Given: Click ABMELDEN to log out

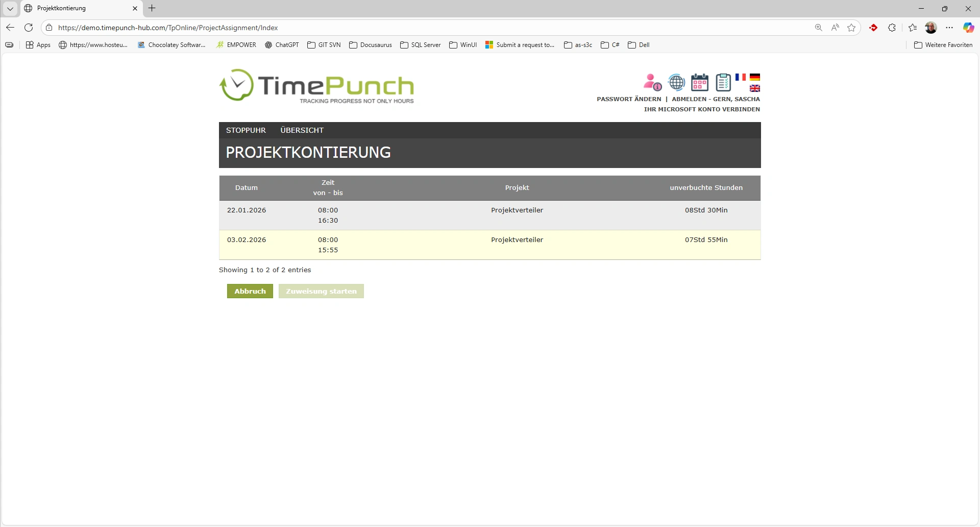Looking at the screenshot, I should click(x=689, y=99).
